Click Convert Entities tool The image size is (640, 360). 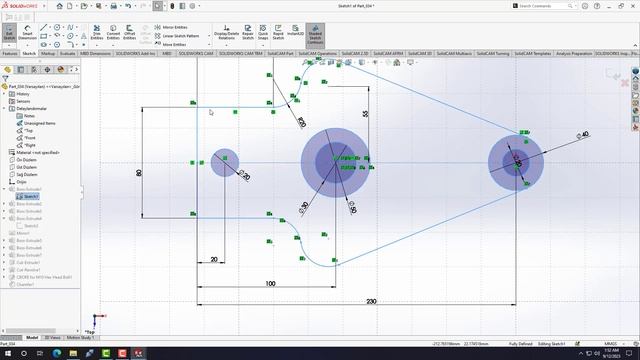(x=113, y=32)
